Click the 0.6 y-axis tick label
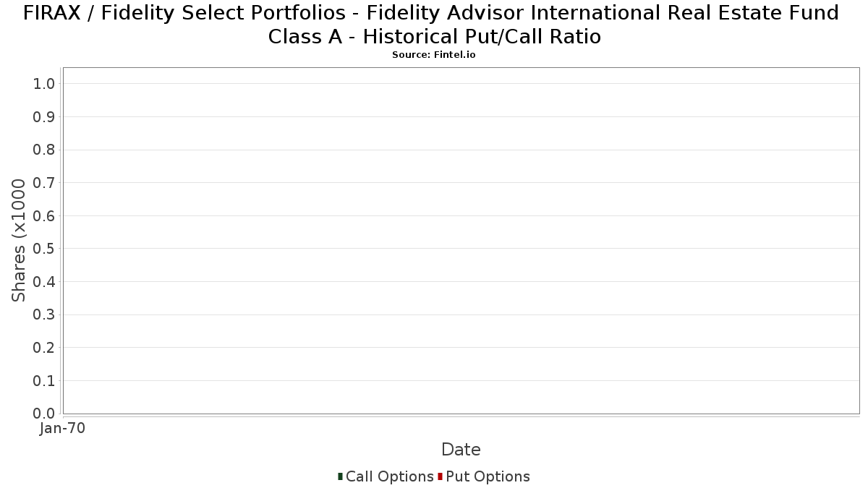868x488 pixels. 44,216
